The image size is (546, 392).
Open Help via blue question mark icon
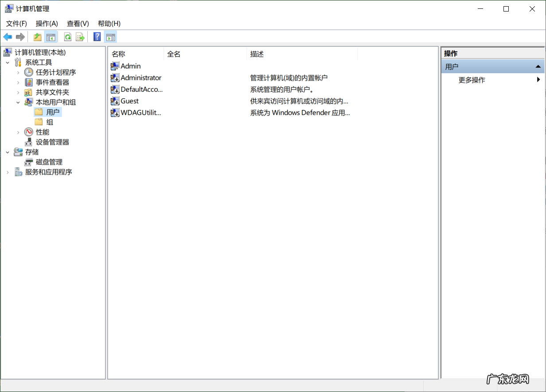point(97,37)
